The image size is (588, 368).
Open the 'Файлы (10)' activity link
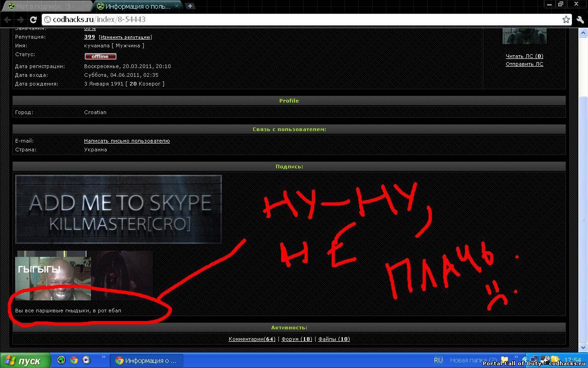(x=334, y=339)
